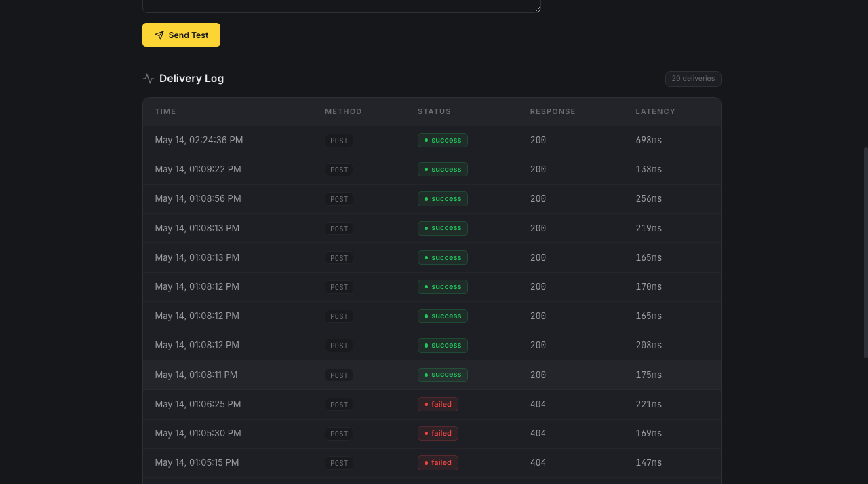Click the page scrollbar thumb

(x=865, y=253)
